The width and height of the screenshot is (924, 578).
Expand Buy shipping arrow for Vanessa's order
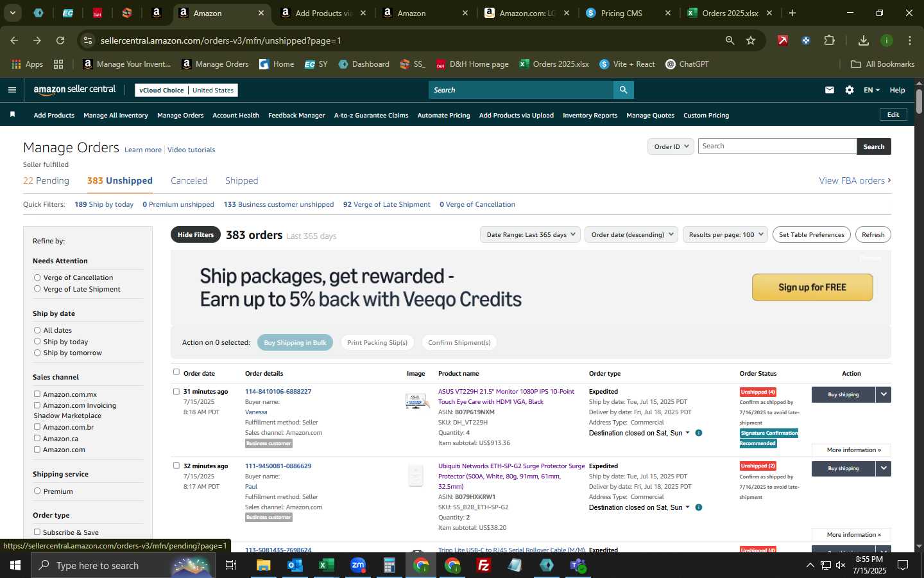click(884, 394)
